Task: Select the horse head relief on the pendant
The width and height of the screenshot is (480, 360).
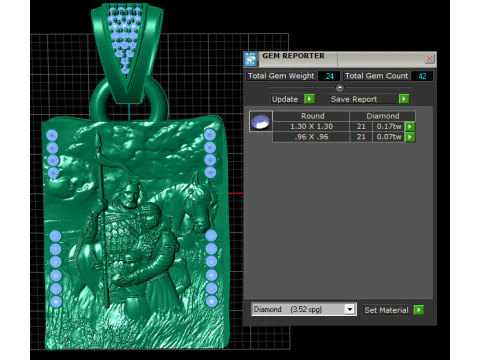Action: pyautogui.click(x=200, y=203)
